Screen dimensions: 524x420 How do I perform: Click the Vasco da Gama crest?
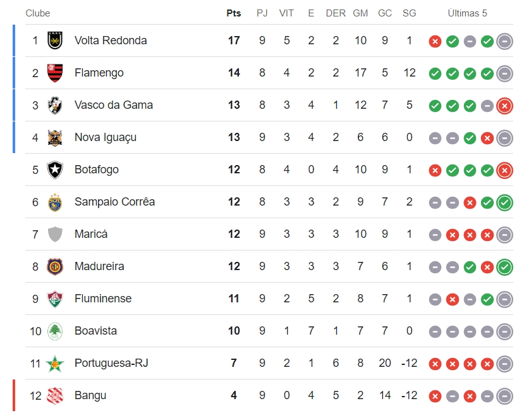pyautogui.click(x=55, y=106)
